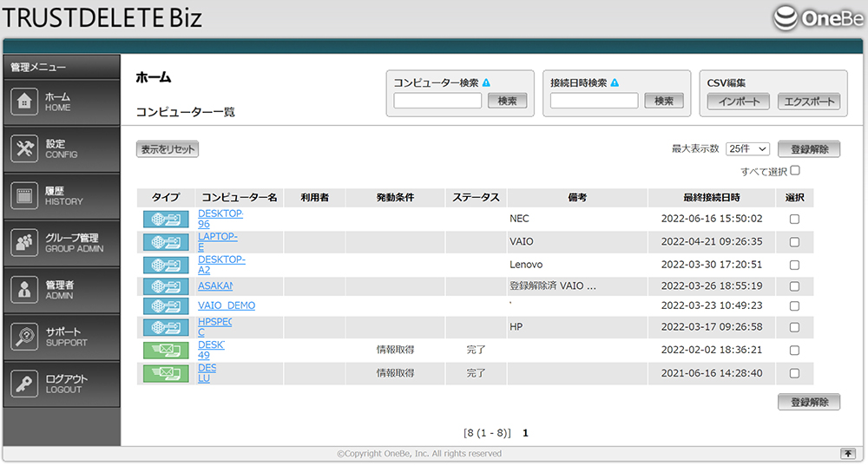Click green type icon in last row
The height and width of the screenshot is (466, 868).
coord(166,374)
